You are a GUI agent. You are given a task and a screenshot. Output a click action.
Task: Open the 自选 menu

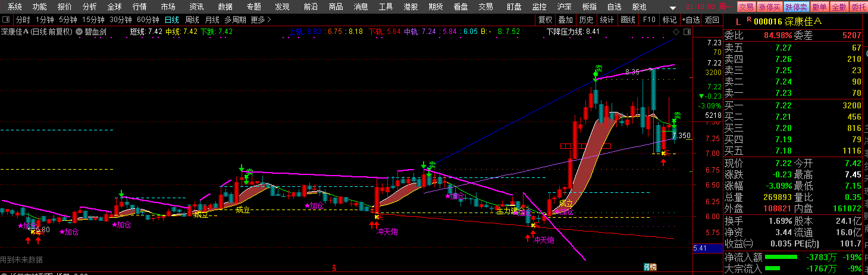(x=615, y=7)
